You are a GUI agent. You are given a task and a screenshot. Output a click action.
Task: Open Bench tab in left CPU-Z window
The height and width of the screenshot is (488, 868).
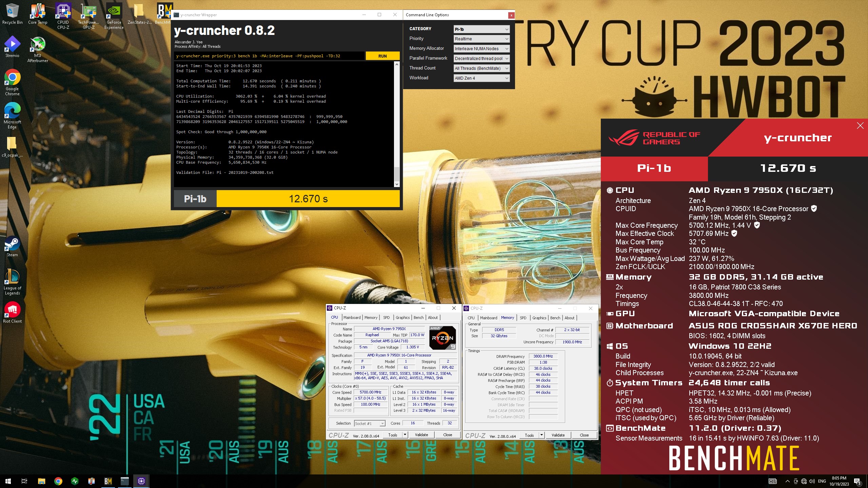[x=419, y=318]
